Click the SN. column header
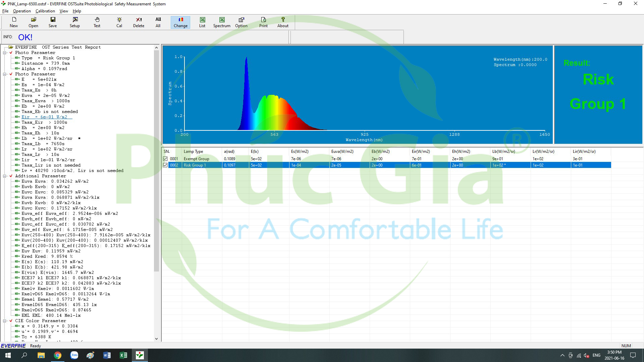Screen dimensions: 644x362 172,152
